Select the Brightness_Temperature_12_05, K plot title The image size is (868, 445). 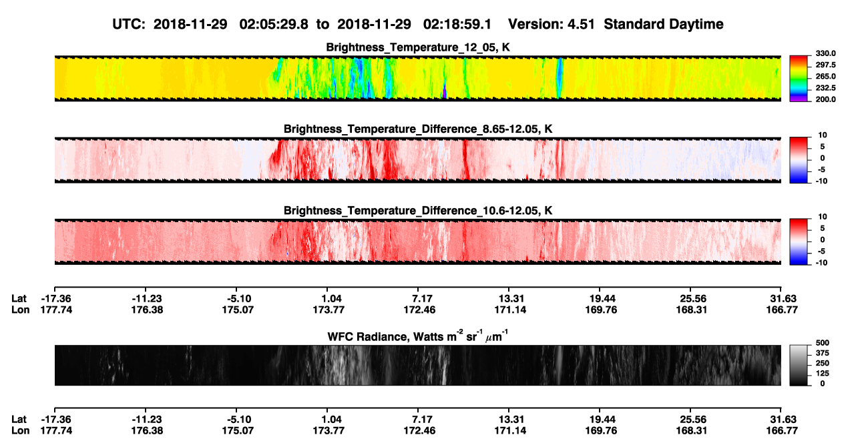click(418, 47)
